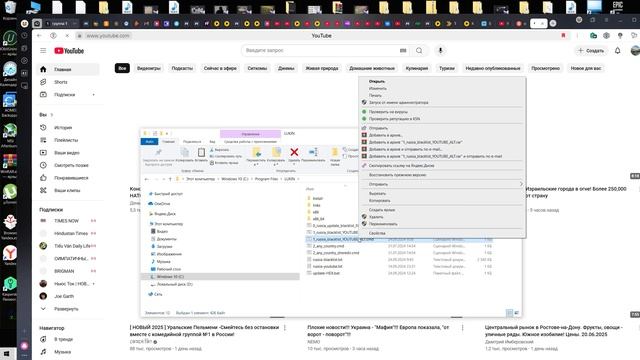Open Смотреть позже in YouTube sidebar
Viewport: 640px width, 360px height.
coord(67,165)
